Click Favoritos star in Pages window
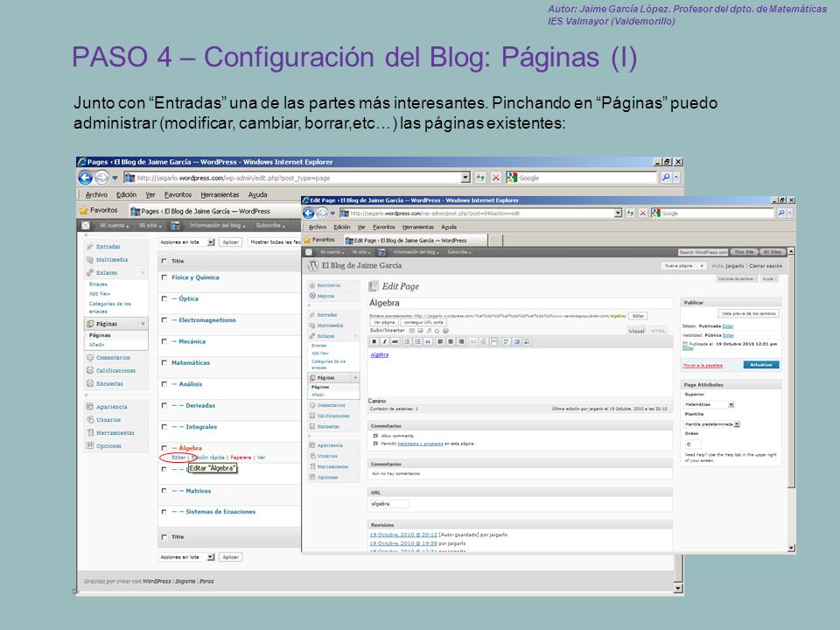The height and width of the screenshot is (630, 840). 84,211
